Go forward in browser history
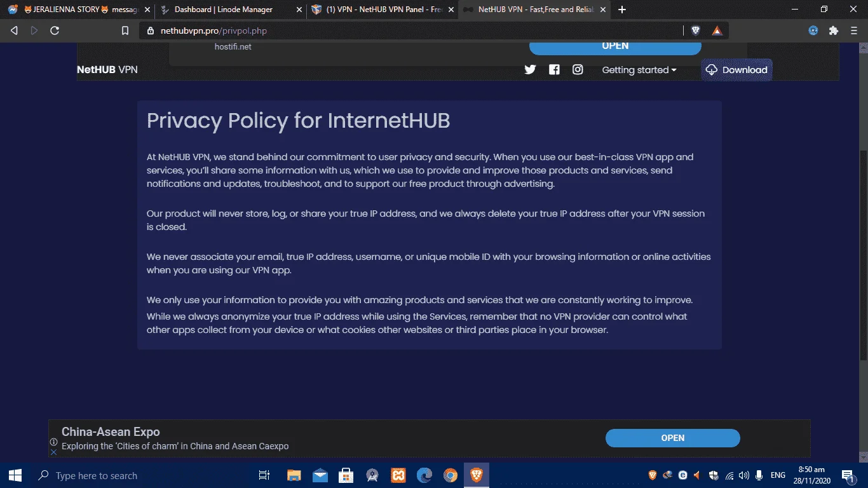 34,30
